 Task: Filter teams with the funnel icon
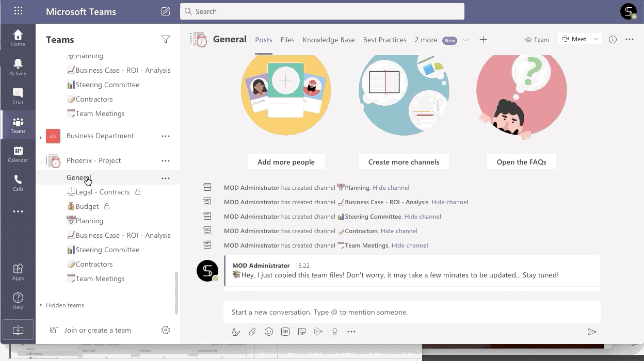(166, 39)
